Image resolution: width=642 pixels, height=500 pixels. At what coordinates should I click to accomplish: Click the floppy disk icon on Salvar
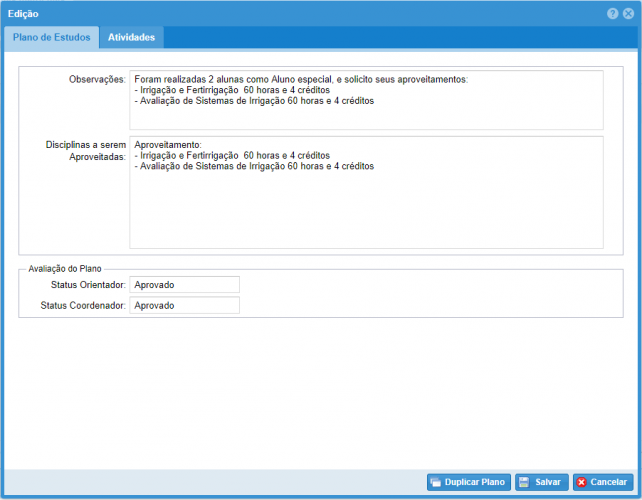(x=524, y=482)
